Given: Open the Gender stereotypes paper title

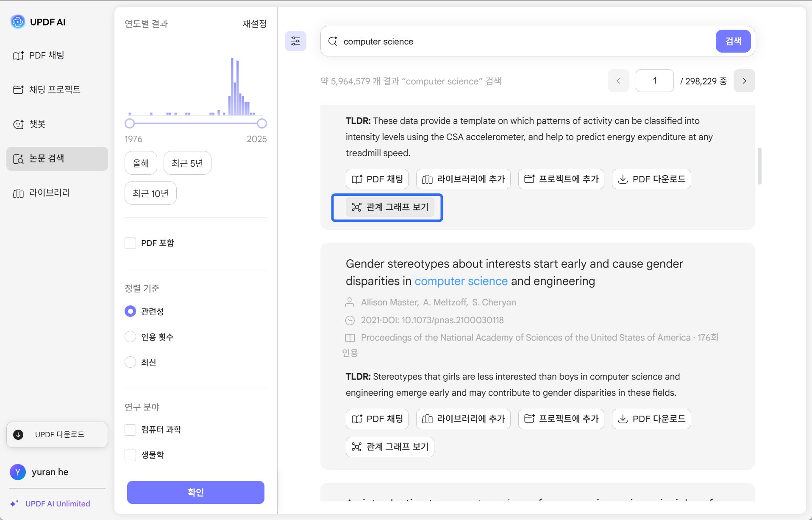Looking at the screenshot, I should (514, 272).
